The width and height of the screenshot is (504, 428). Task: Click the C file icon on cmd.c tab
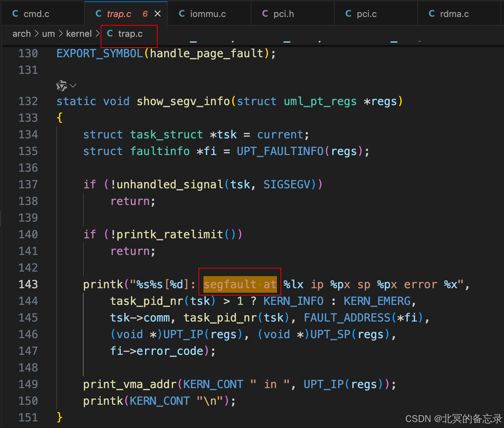coord(15,14)
